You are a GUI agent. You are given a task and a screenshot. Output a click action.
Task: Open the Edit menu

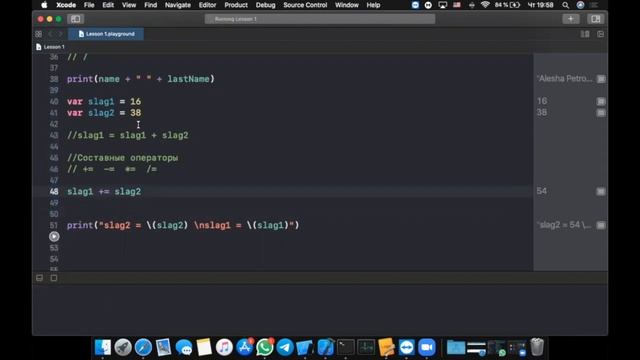tap(108, 5)
